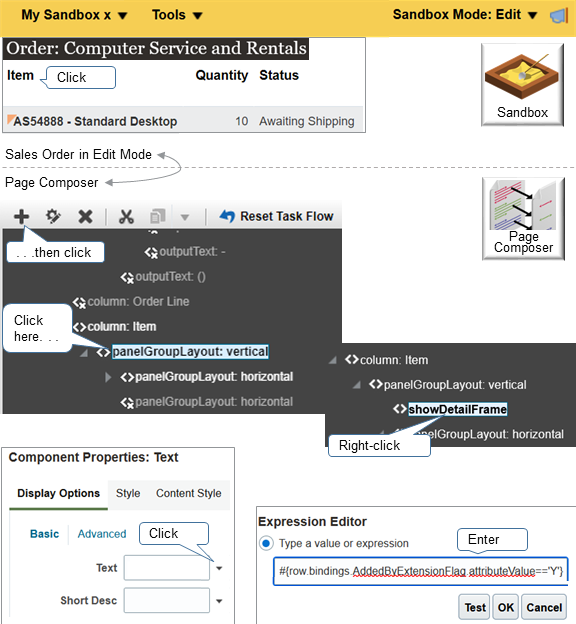Click the Page Composer tile icon
The image size is (576, 624).
(523, 218)
